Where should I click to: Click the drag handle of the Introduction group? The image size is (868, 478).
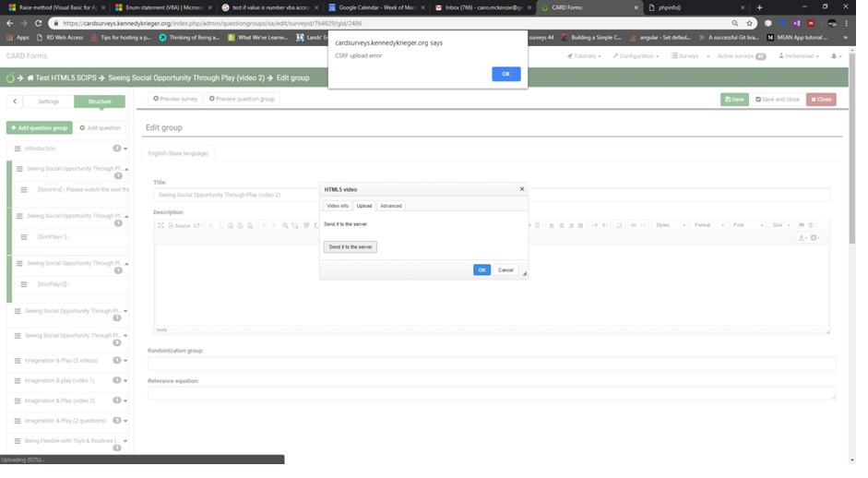(x=18, y=150)
